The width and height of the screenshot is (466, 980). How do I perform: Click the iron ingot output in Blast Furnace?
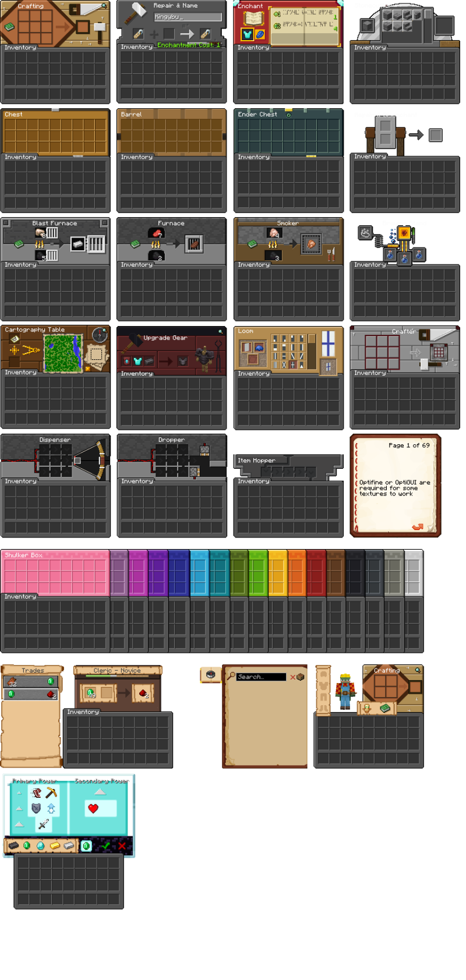78,244
